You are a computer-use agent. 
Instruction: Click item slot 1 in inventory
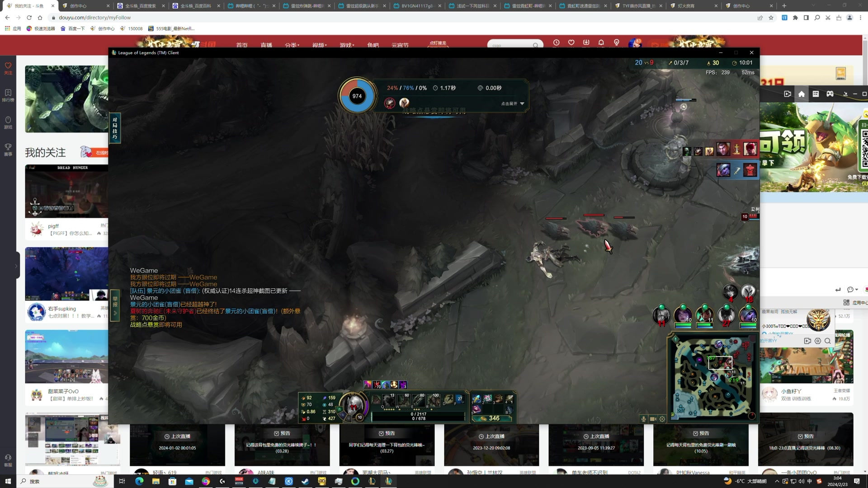[x=476, y=399]
